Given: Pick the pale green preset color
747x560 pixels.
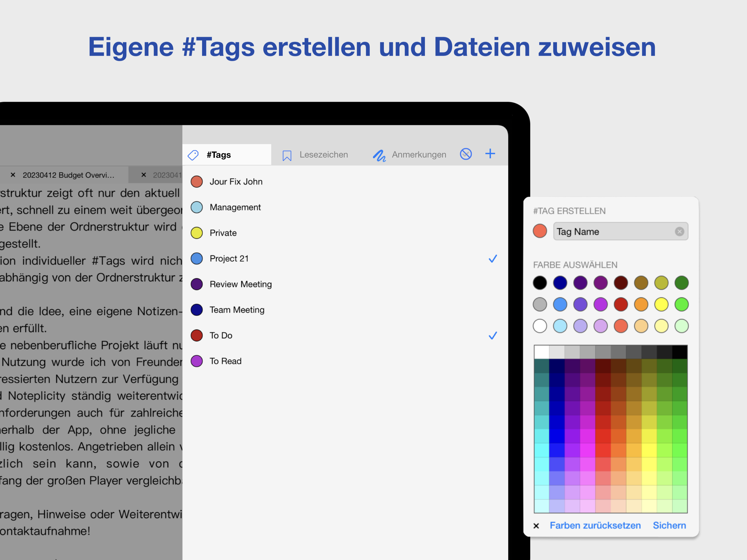Looking at the screenshot, I should (681, 326).
